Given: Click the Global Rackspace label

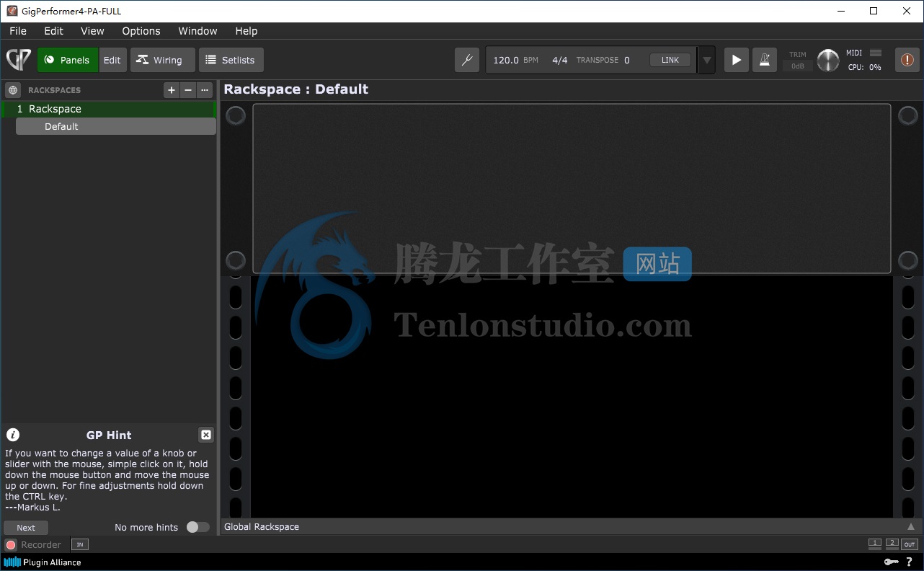Looking at the screenshot, I should coord(262,527).
